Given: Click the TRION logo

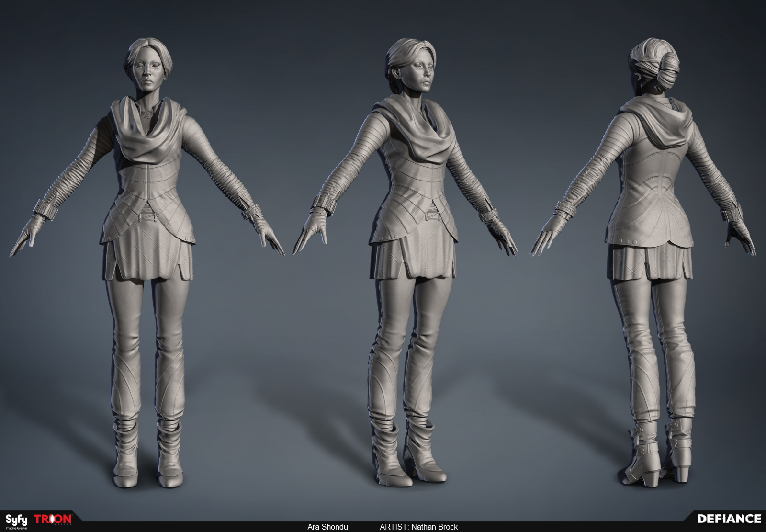Looking at the screenshot, I should [53, 520].
